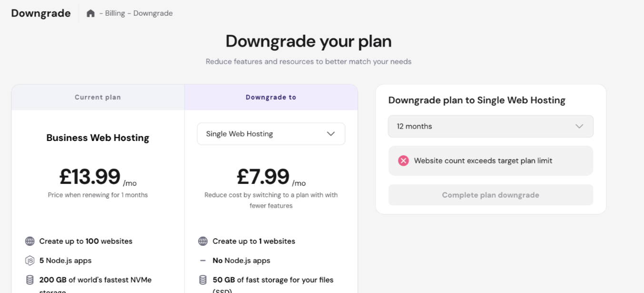The image size is (644, 293).
Task: Click the Website count exceeds limit message
Action: click(483, 161)
